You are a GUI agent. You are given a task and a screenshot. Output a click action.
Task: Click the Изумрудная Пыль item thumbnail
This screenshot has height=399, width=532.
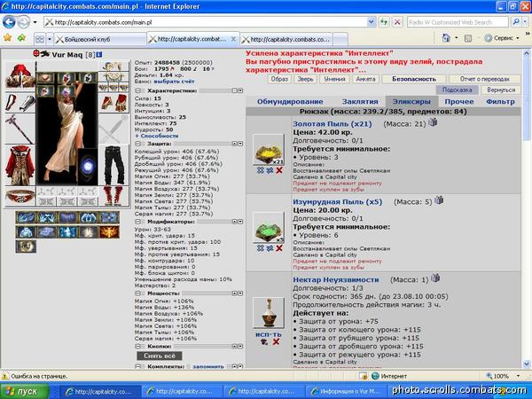click(269, 228)
